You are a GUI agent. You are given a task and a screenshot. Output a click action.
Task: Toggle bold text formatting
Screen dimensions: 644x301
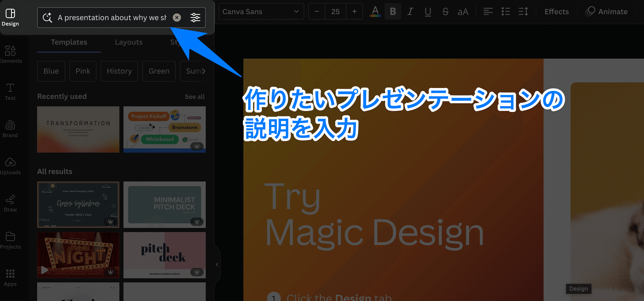[x=393, y=12]
